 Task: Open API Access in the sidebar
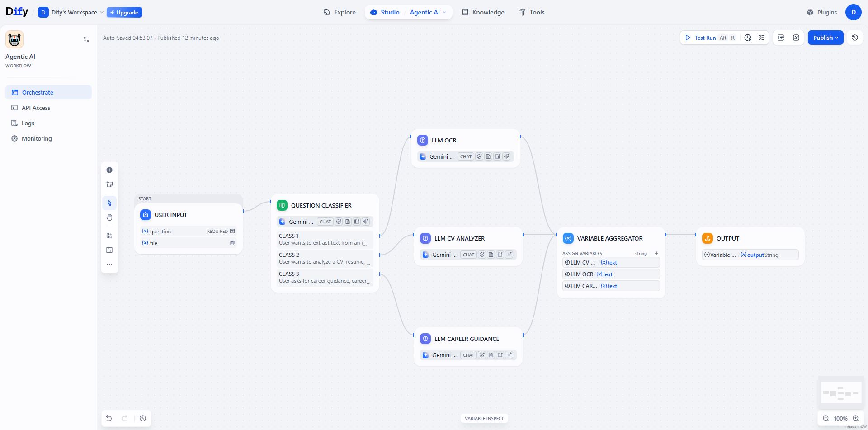(48, 108)
